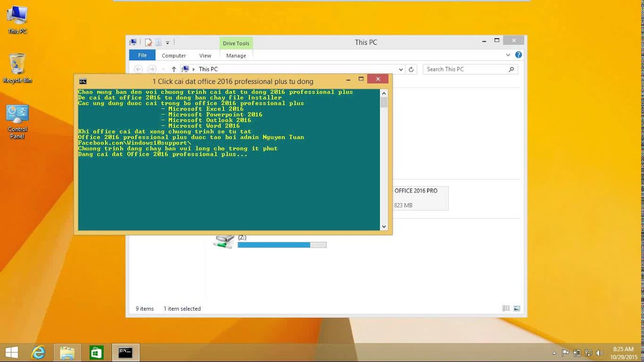The height and width of the screenshot is (362, 644).
Task: Open This PC desktop icon
Action: (17, 19)
